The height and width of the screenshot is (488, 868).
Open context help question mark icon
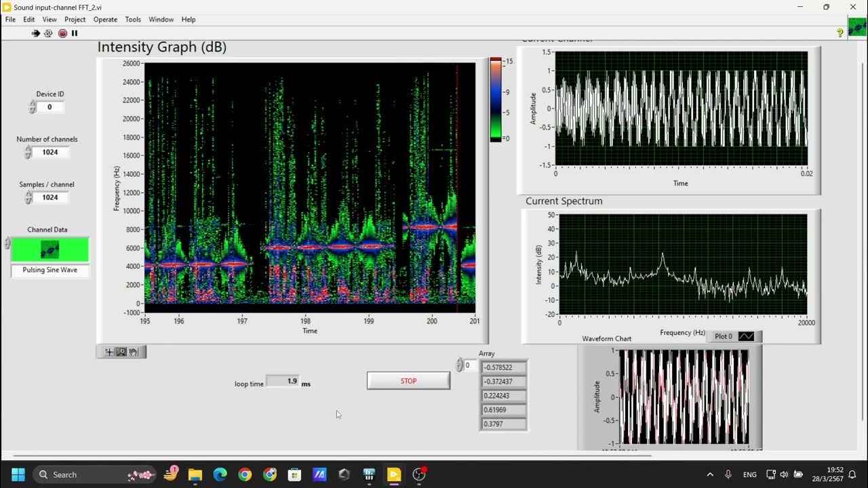[840, 33]
